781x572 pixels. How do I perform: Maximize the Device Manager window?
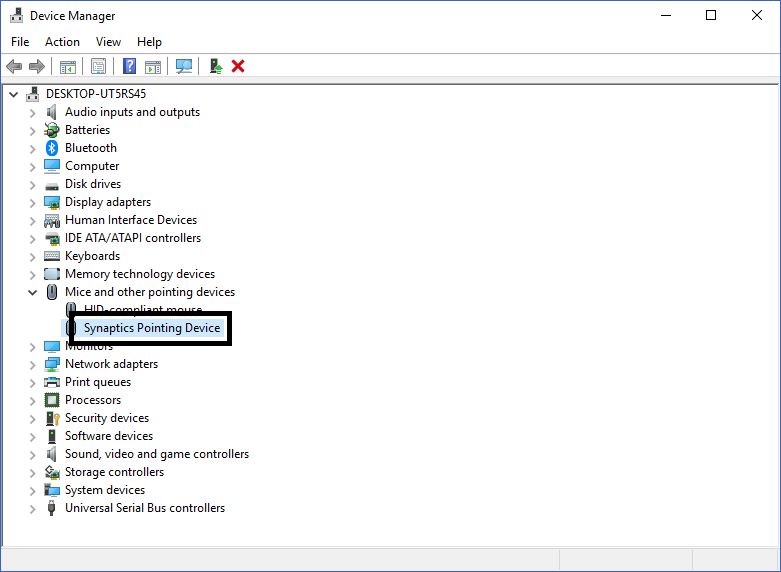(x=711, y=15)
